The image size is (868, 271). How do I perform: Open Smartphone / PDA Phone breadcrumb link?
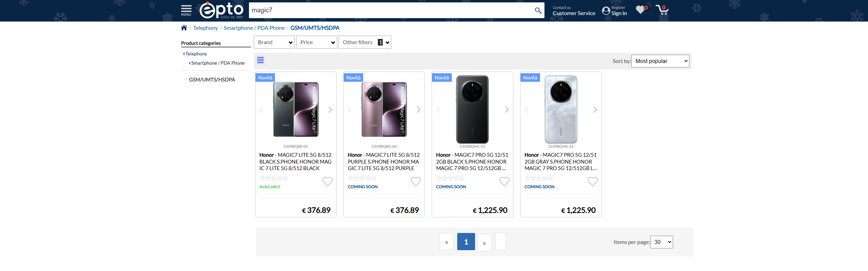[x=254, y=28]
